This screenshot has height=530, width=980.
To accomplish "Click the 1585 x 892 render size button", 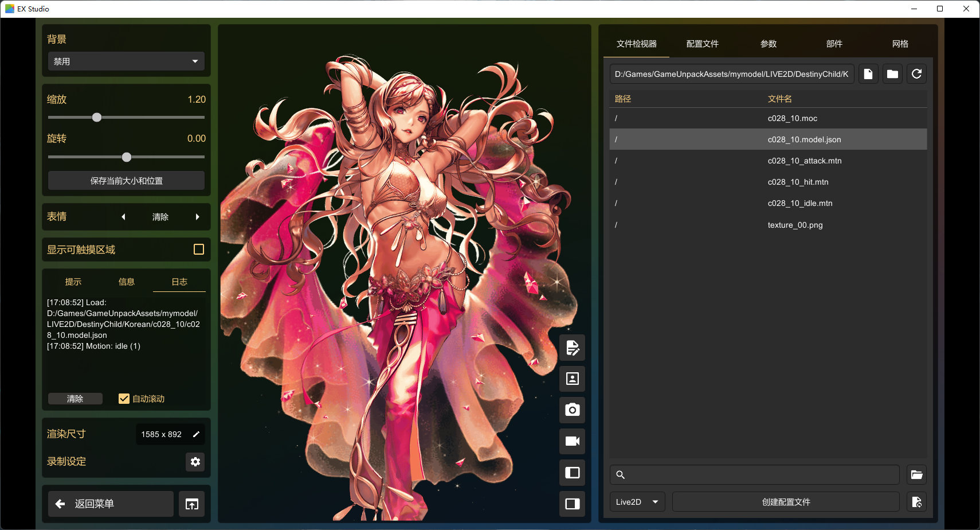I will [170, 434].
